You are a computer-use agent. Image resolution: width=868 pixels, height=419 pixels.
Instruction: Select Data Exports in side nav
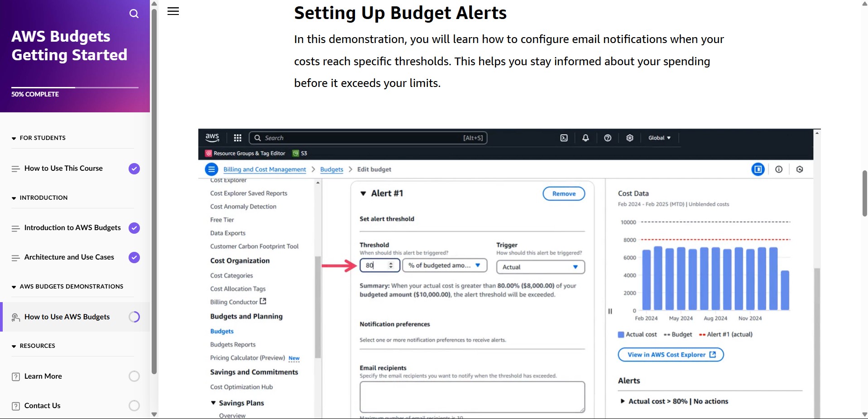(228, 233)
